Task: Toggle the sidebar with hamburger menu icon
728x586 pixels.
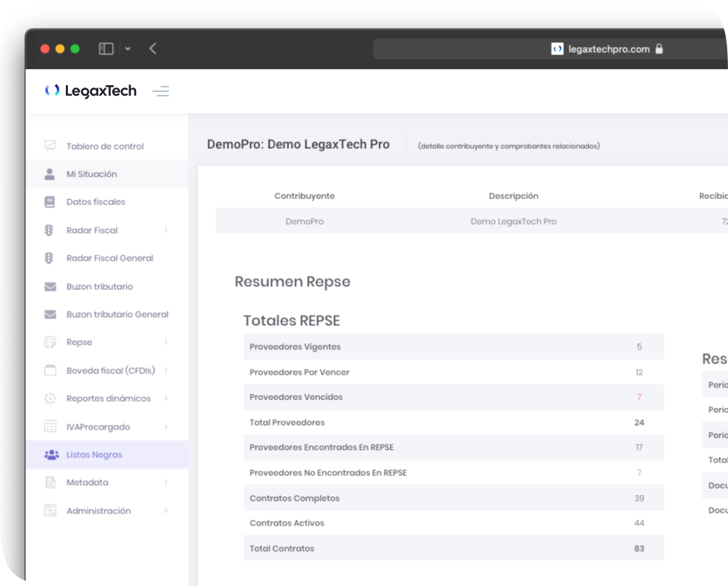Action: tap(161, 91)
